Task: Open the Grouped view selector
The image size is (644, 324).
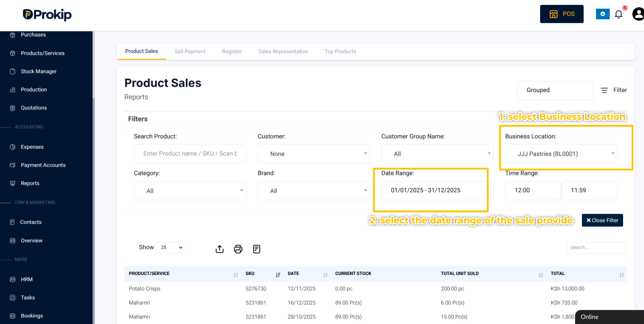Action: [555, 91]
